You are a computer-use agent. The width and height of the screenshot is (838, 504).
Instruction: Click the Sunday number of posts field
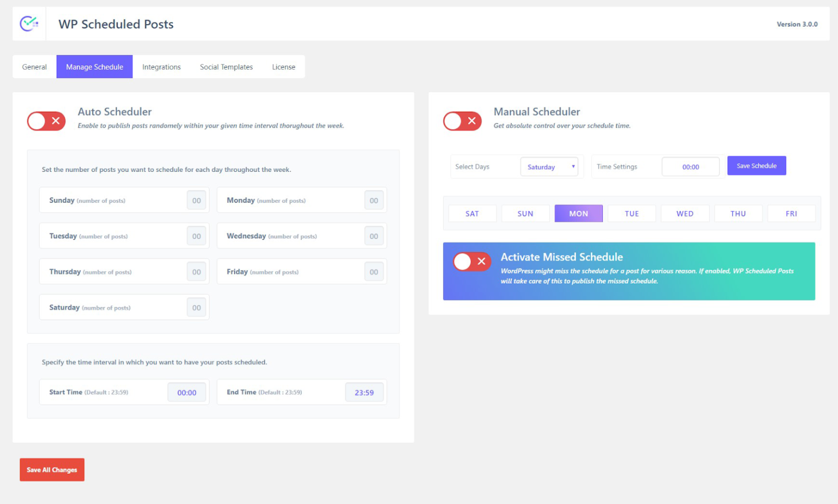click(196, 200)
